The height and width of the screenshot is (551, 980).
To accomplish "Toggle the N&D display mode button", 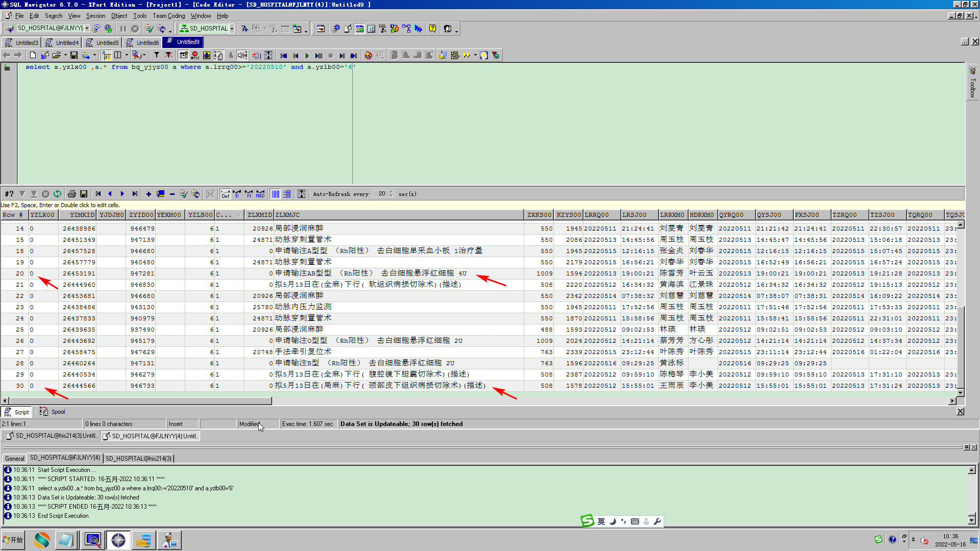I will tap(260, 194).
